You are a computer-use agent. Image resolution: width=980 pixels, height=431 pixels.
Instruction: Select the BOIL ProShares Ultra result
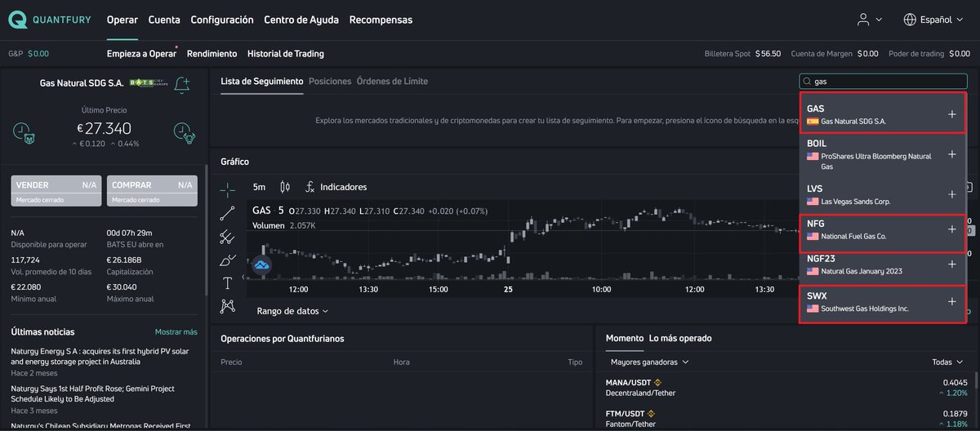coord(882,154)
